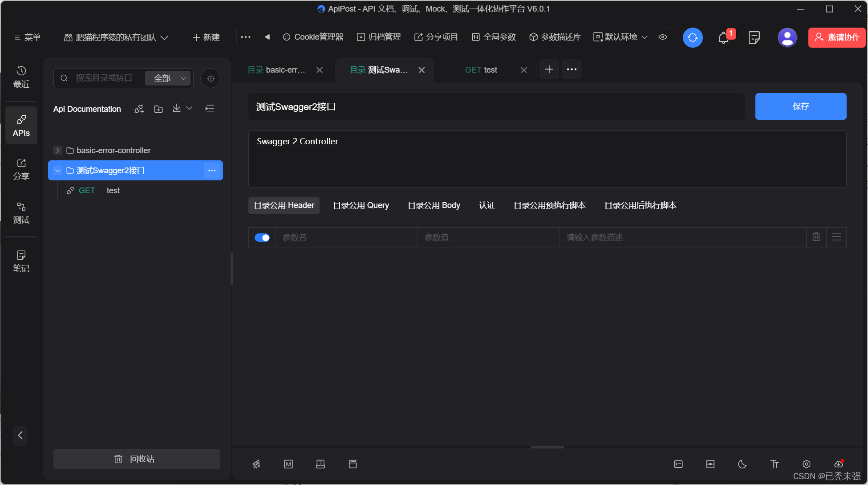Open the import options dropdown arrow
Screen dimensions: 868x485
click(x=189, y=108)
